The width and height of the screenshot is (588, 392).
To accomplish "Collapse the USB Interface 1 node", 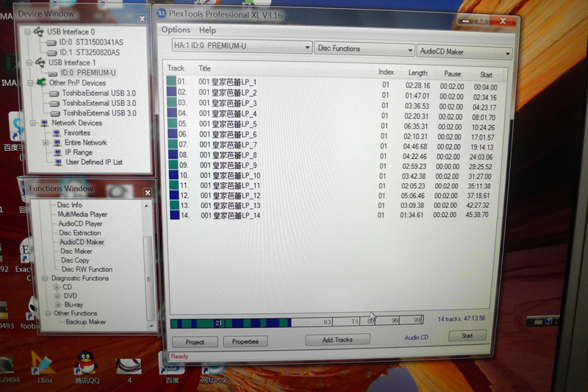I will [29, 63].
